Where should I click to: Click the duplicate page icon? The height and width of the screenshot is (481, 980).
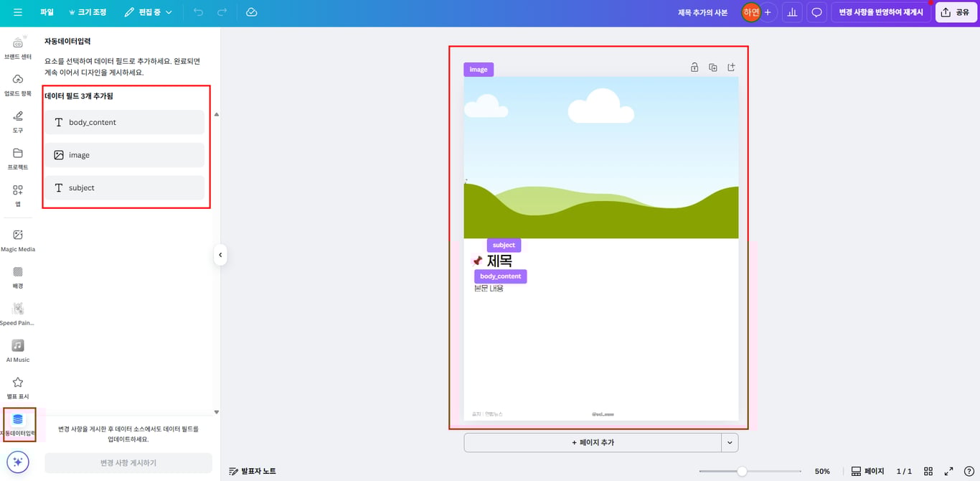(713, 67)
